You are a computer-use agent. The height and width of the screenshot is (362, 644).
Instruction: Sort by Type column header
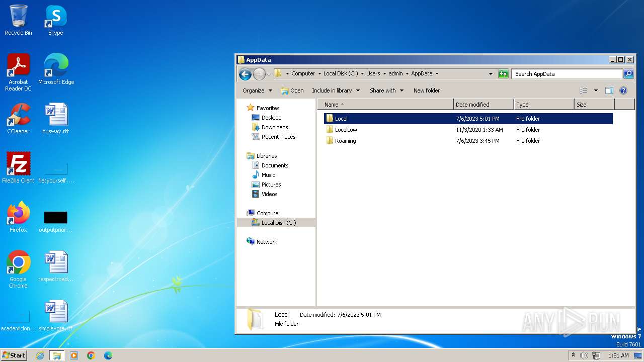coord(544,105)
